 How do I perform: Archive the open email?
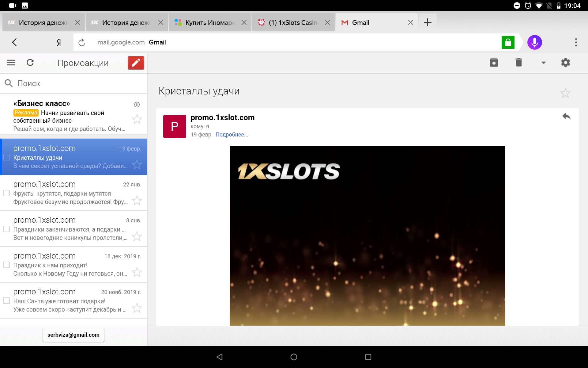pyautogui.click(x=494, y=63)
